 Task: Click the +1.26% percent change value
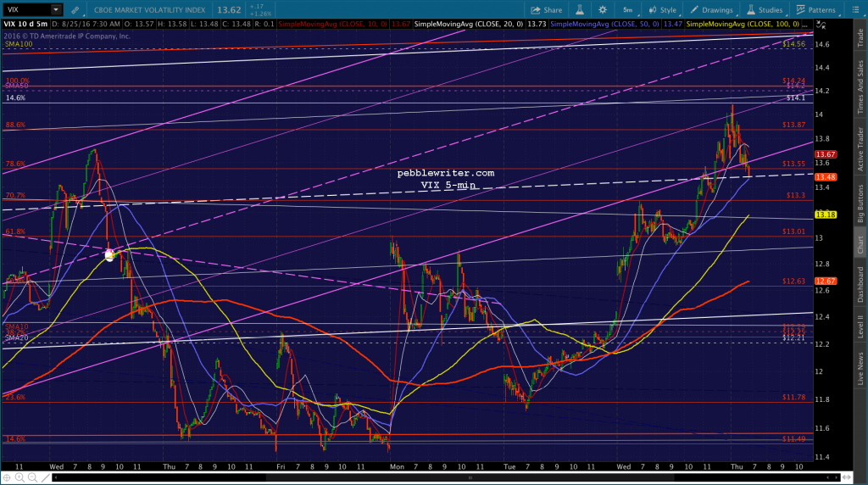pyautogui.click(x=261, y=14)
